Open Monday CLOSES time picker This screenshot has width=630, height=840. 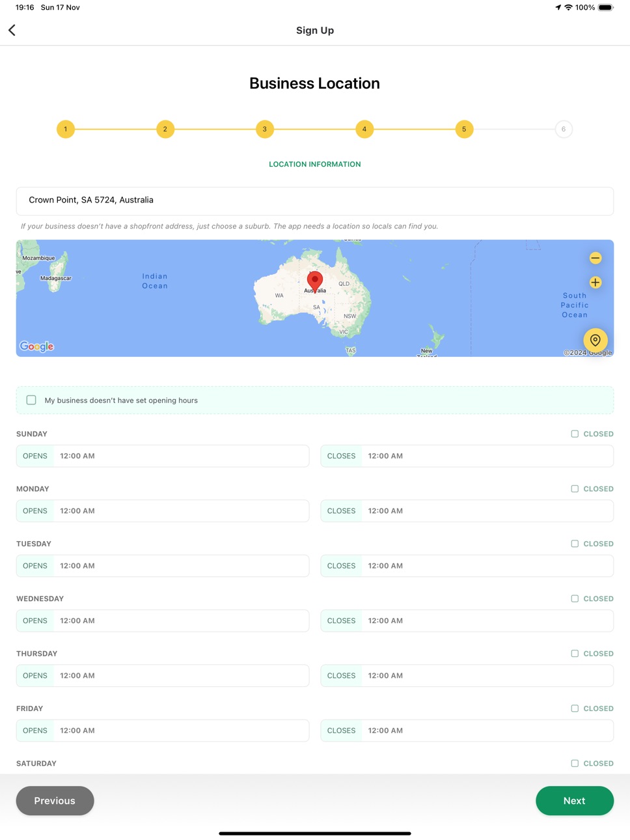[467, 511]
